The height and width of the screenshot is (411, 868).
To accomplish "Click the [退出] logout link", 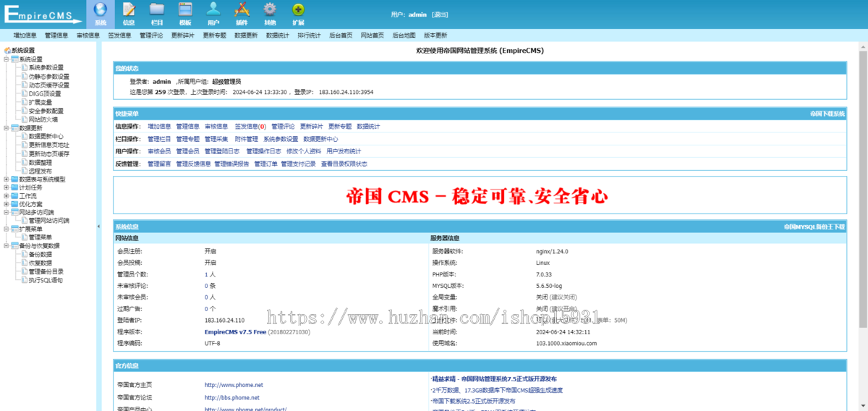I will (440, 14).
